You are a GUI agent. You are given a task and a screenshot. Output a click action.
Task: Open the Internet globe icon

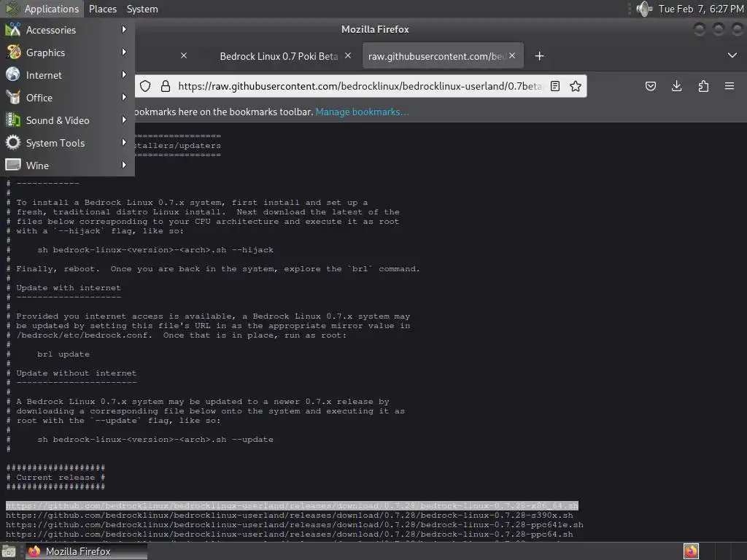(13, 75)
